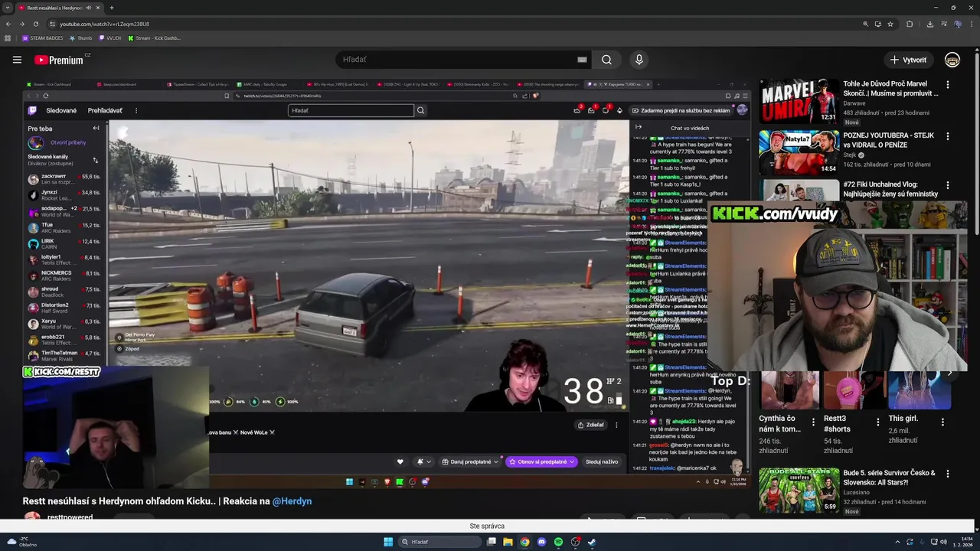Open the YouTube account avatar menu
Viewport: 980px width, 551px height.
click(952, 60)
